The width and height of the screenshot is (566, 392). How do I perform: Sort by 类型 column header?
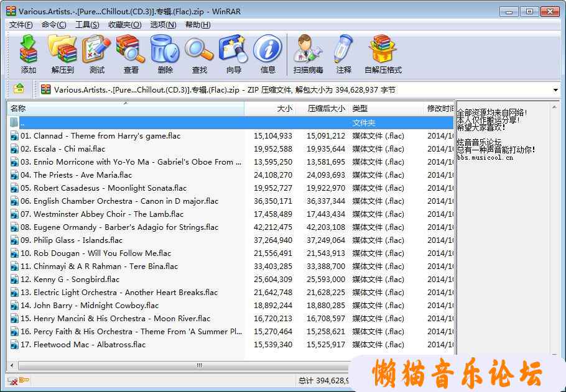(x=385, y=109)
